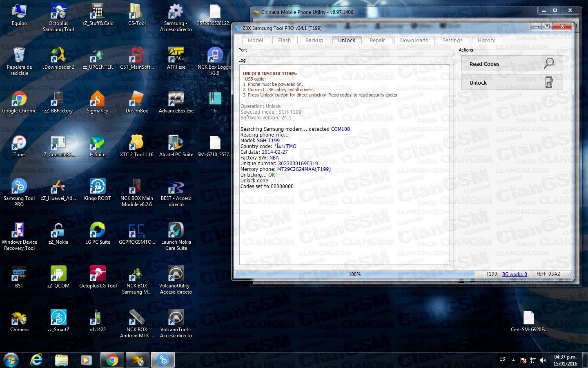Go to the Settings tab

pyautogui.click(x=452, y=40)
